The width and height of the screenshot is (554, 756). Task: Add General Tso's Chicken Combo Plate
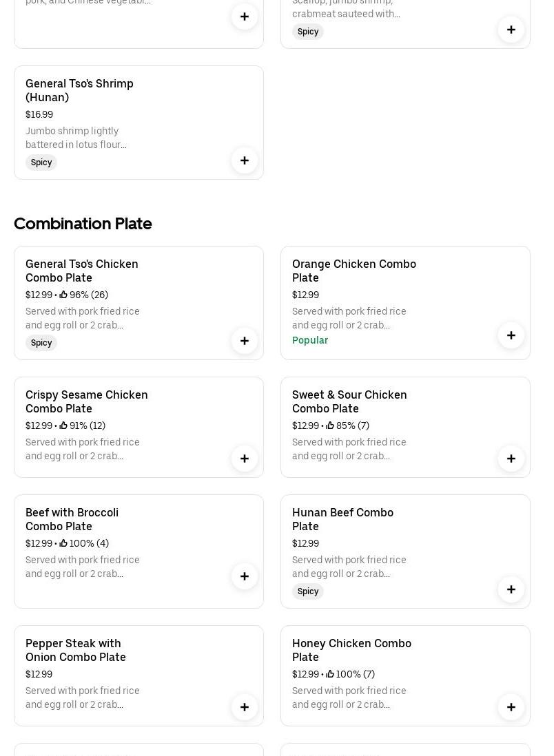click(245, 341)
